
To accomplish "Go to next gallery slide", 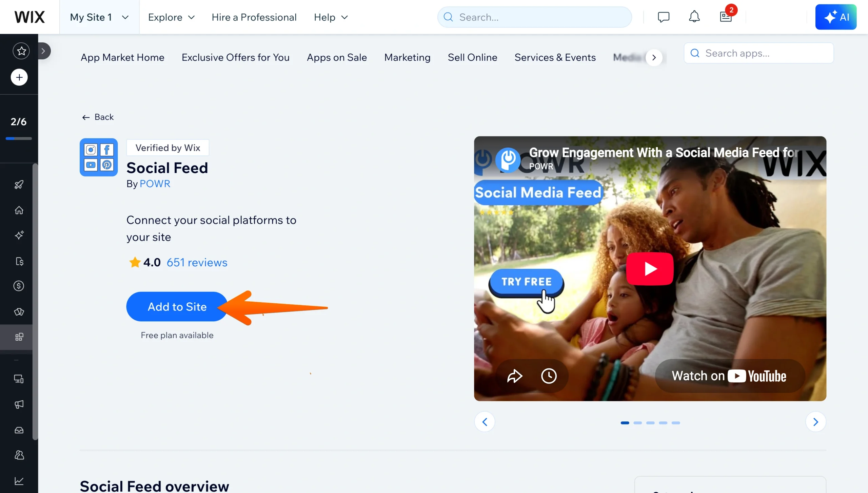I will (x=815, y=422).
